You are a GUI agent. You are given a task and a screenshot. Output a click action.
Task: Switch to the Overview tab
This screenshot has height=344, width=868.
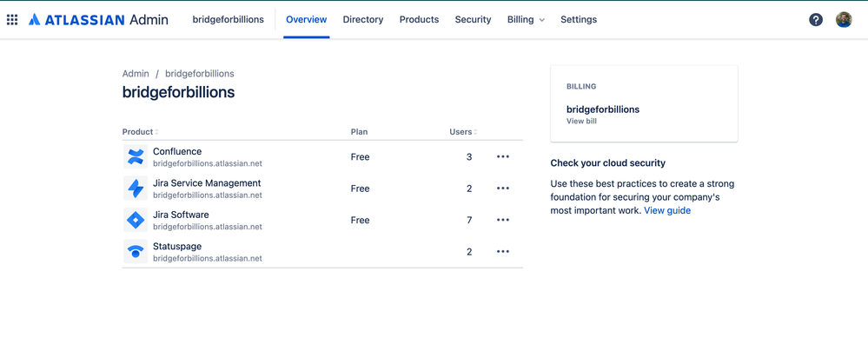pyautogui.click(x=306, y=20)
